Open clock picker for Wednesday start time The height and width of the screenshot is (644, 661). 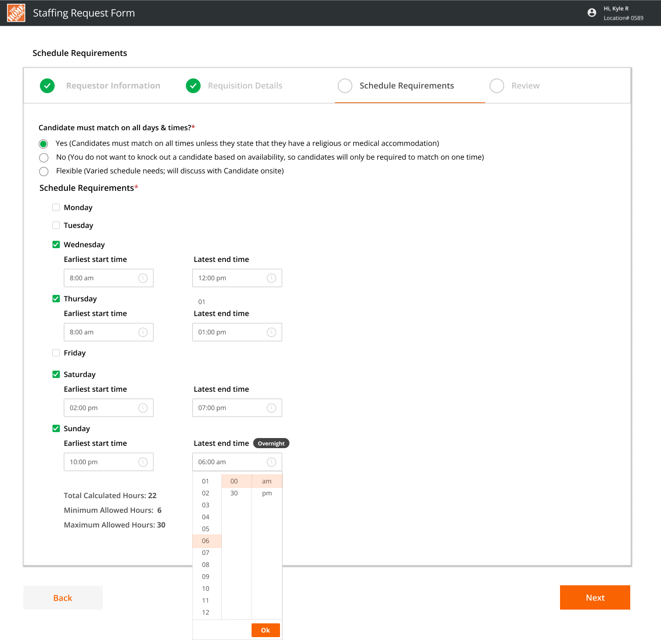(x=143, y=278)
